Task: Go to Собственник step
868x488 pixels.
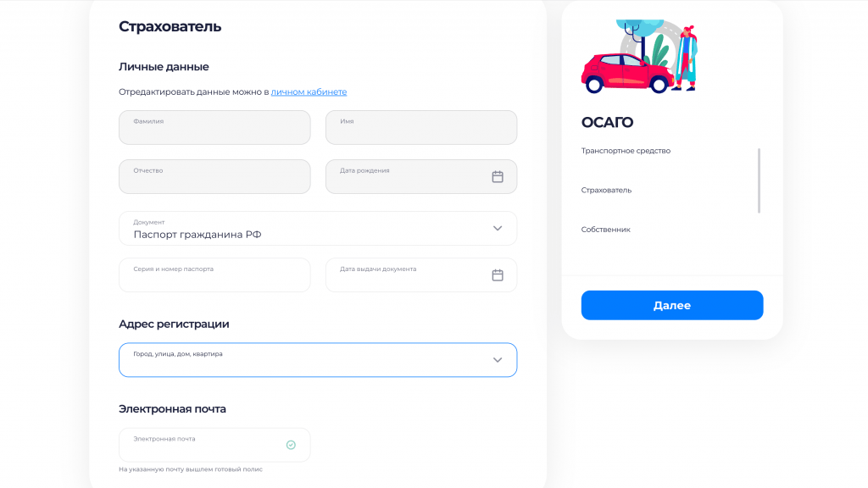Action: 605,230
